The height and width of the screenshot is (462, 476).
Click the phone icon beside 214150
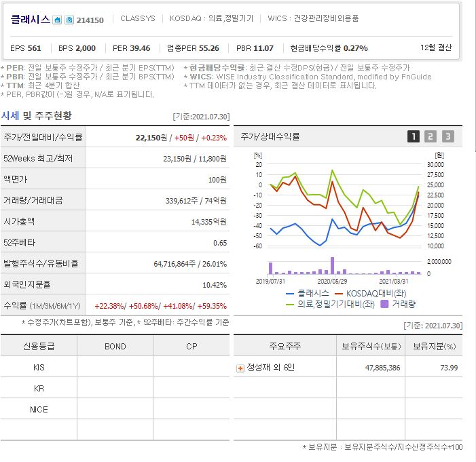[x=69, y=20]
